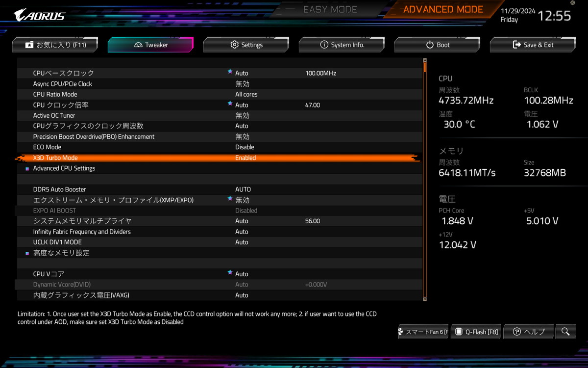
Task: Select the Active OC Tuner label
Action: click(x=54, y=115)
